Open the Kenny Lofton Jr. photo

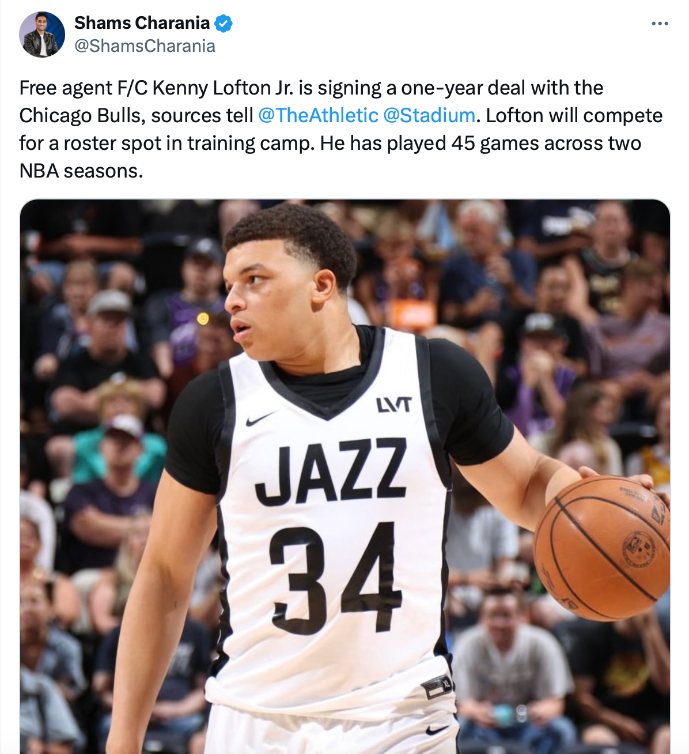pyautogui.click(x=345, y=476)
